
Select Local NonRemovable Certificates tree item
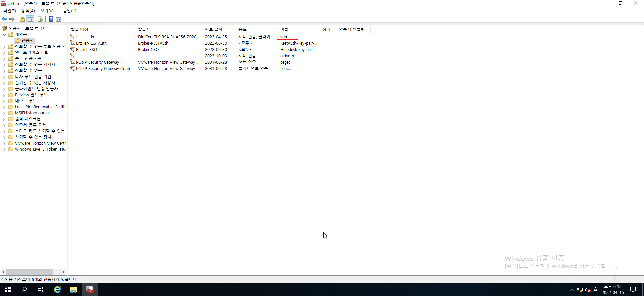(x=41, y=107)
